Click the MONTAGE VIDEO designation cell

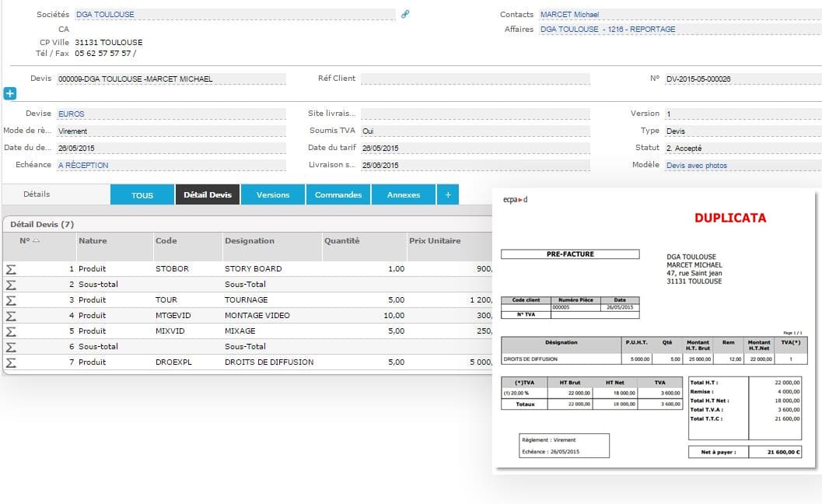click(x=257, y=316)
